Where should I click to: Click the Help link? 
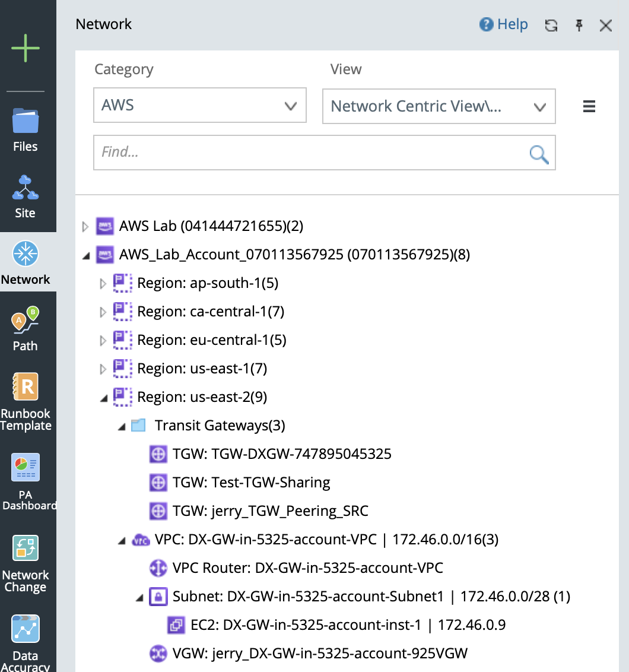[504, 24]
